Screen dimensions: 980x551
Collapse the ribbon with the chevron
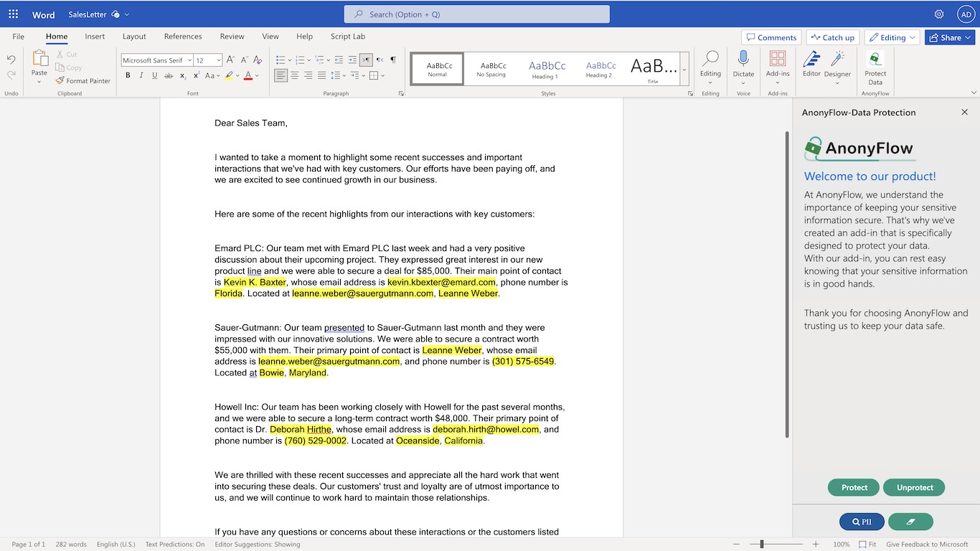974,93
